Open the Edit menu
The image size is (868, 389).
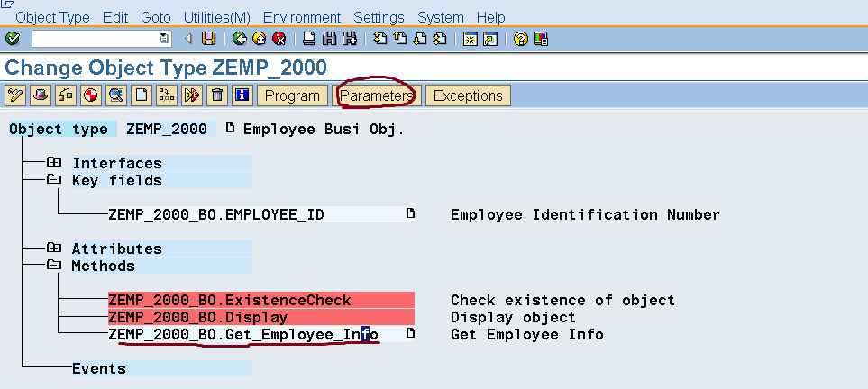pyautogui.click(x=115, y=18)
